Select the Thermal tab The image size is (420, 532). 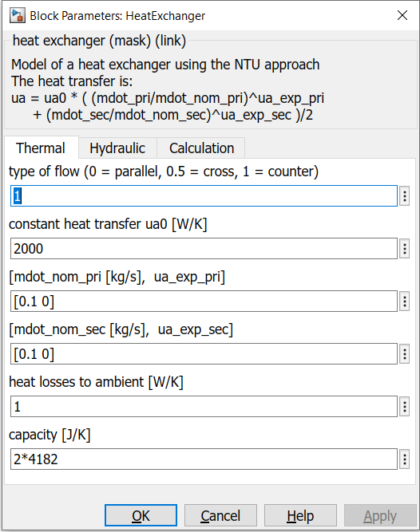41,148
